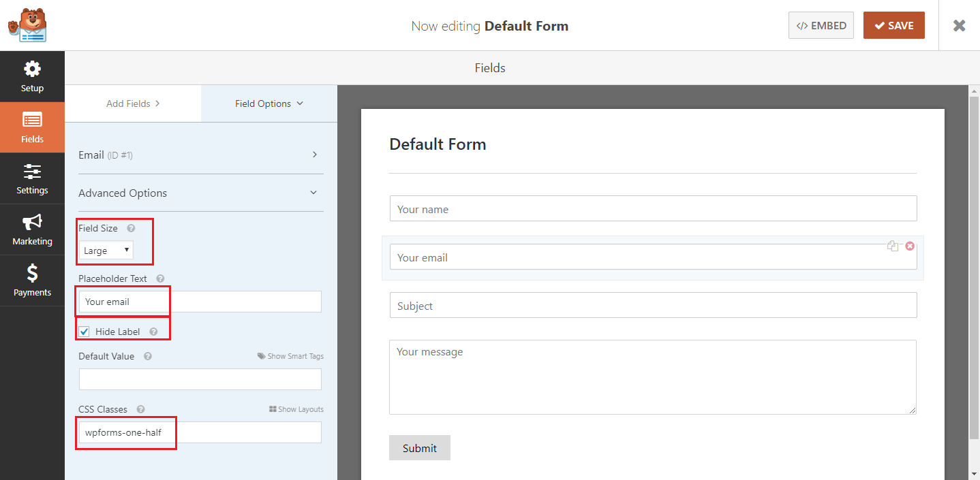Click help icon beside CSS Classes label
The width and height of the screenshot is (980, 480).
140,410
